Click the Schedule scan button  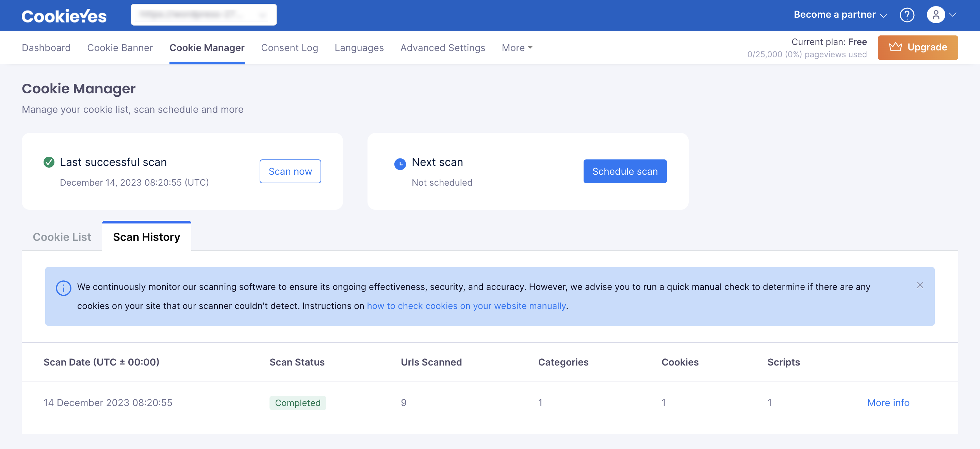(625, 171)
